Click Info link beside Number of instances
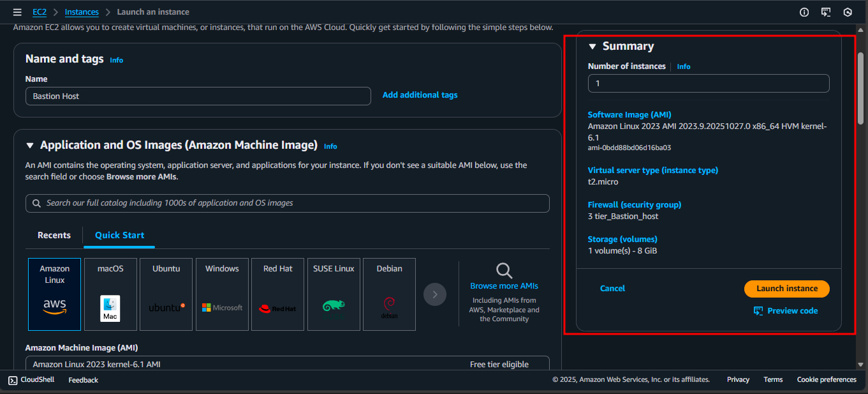 tap(684, 66)
